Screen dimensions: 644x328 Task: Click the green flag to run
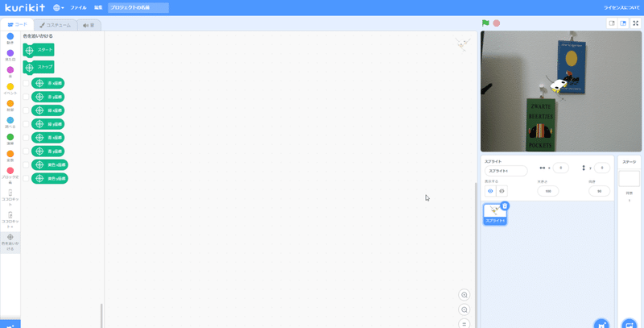pos(486,23)
